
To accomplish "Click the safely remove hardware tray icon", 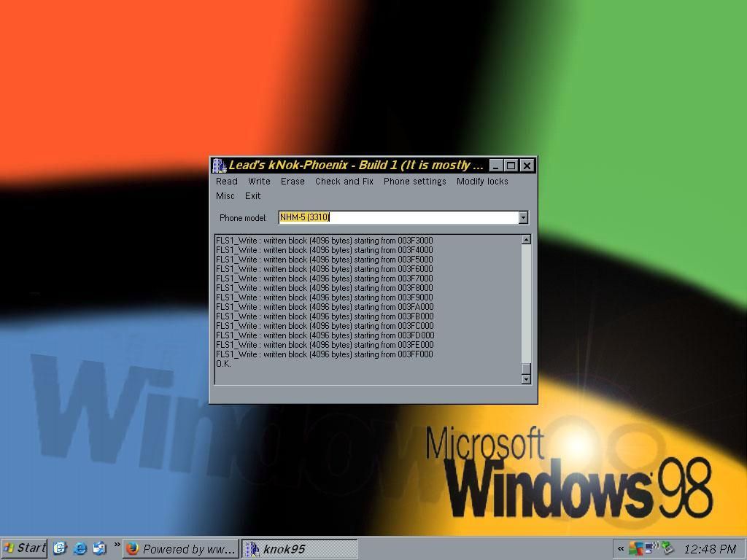I will [x=667, y=548].
